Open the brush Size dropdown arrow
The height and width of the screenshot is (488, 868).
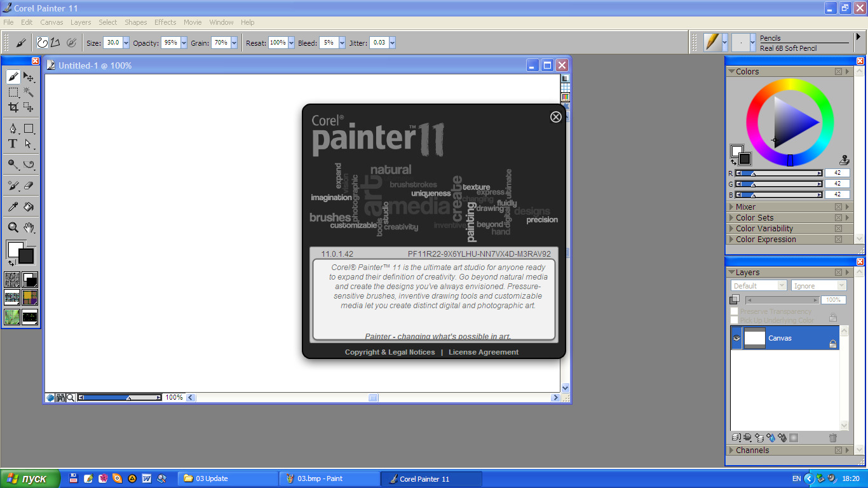tap(126, 43)
